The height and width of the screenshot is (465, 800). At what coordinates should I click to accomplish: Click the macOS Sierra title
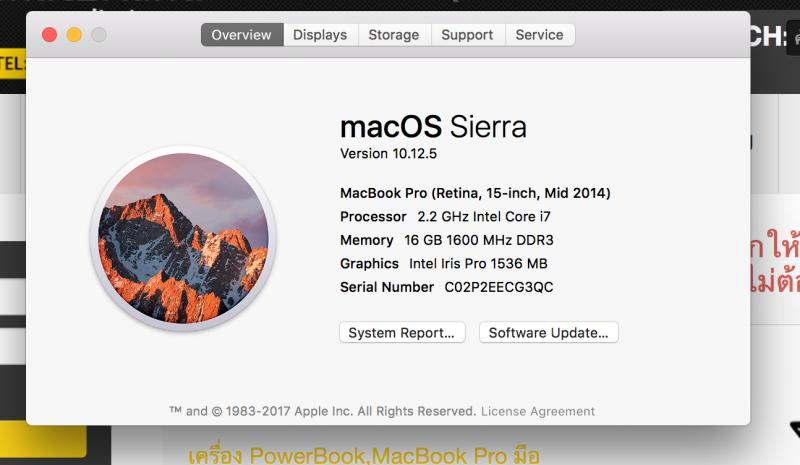click(x=433, y=126)
